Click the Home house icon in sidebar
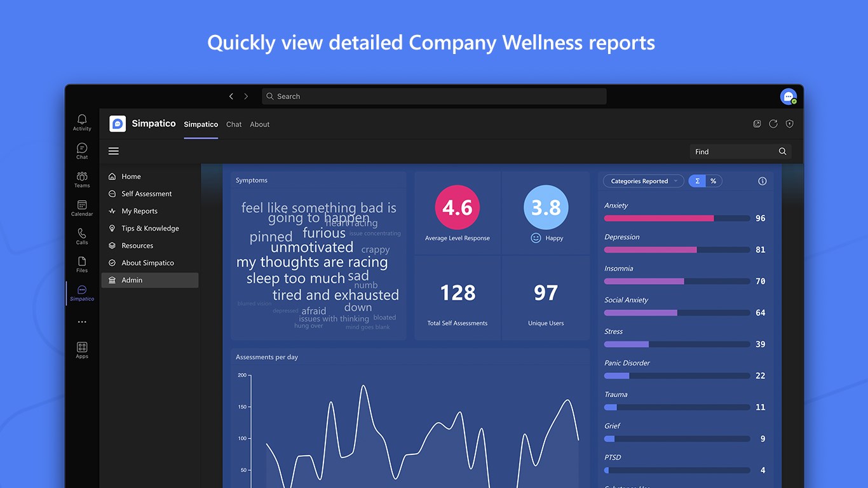 point(112,177)
